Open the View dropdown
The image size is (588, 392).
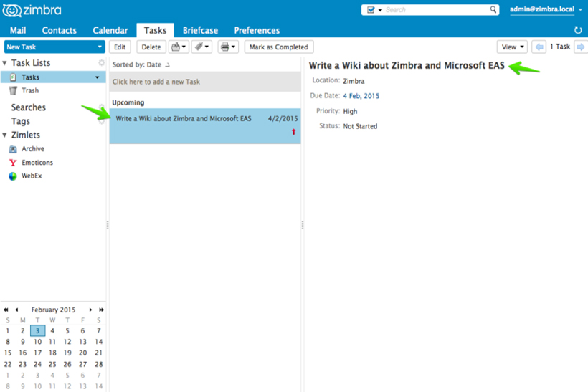pos(512,47)
